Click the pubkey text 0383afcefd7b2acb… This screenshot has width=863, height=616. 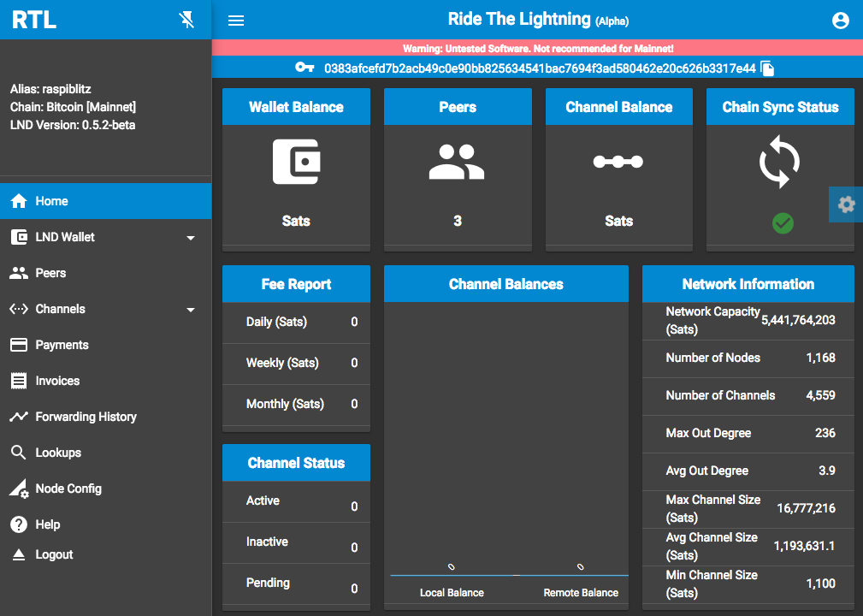pyautogui.click(x=540, y=68)
